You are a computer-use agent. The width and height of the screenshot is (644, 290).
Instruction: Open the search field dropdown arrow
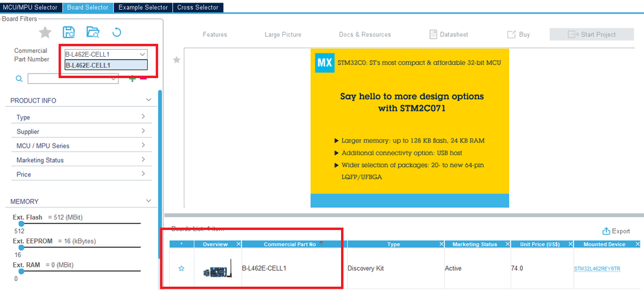113,79
